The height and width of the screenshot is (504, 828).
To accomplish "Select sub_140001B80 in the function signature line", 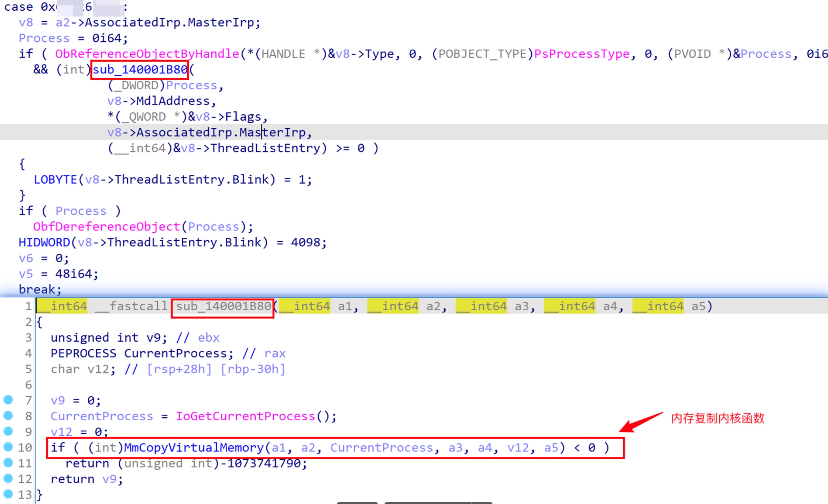I will [x=223, y=306].
